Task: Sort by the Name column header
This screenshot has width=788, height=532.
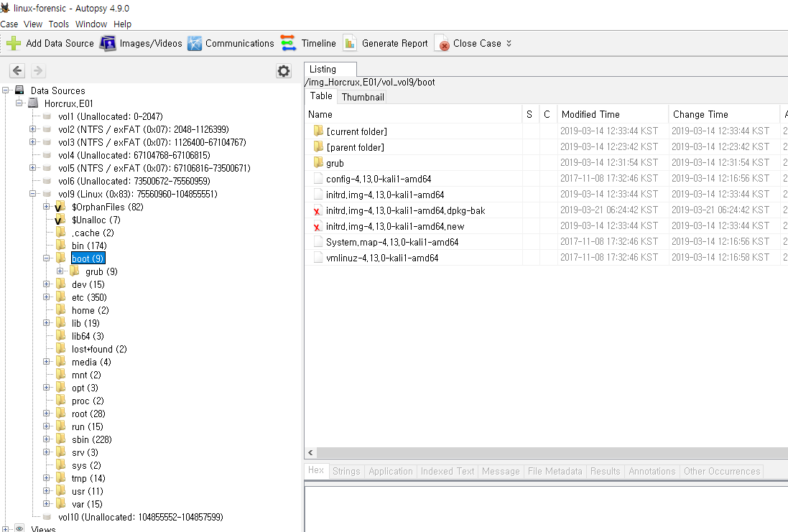Action: pos(413,115)
